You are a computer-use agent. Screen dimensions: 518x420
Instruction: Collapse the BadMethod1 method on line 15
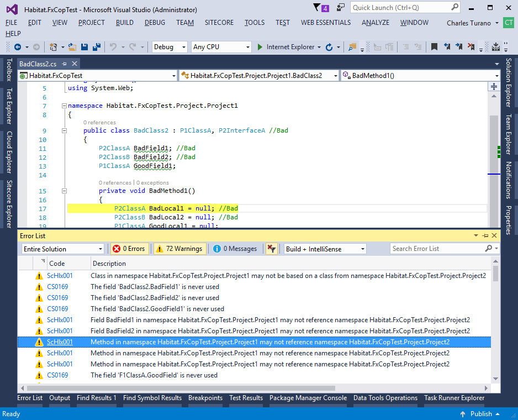click(x=64, y=191)
